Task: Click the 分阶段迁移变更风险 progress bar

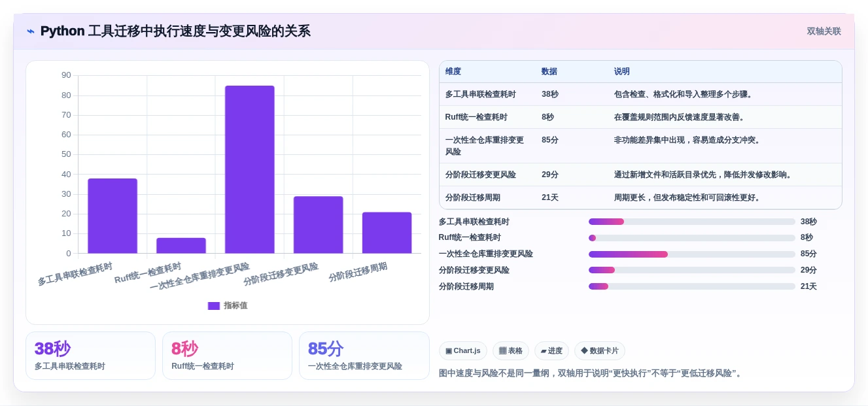Action: (692, 270)
